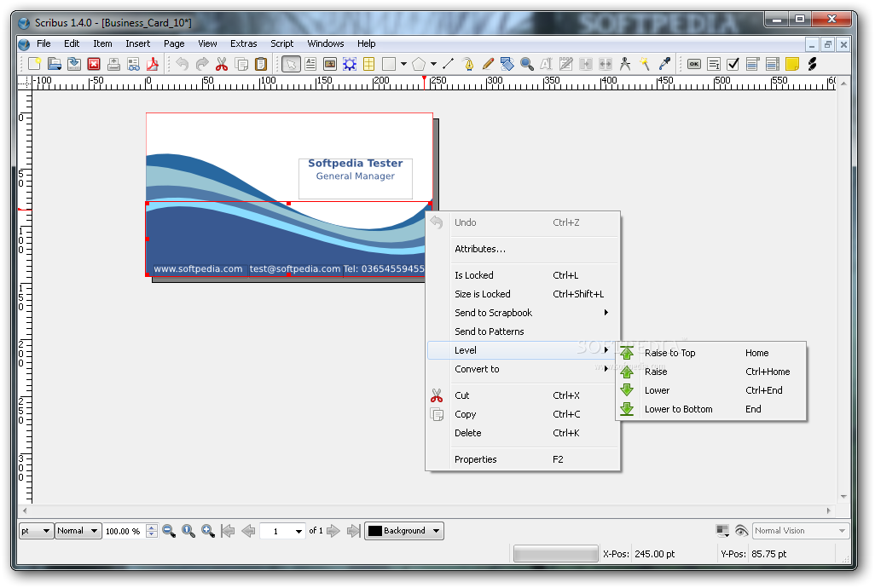The image size is (875, 588).
Task: Click the Print toolbar icon
Action: pos(113,64)
